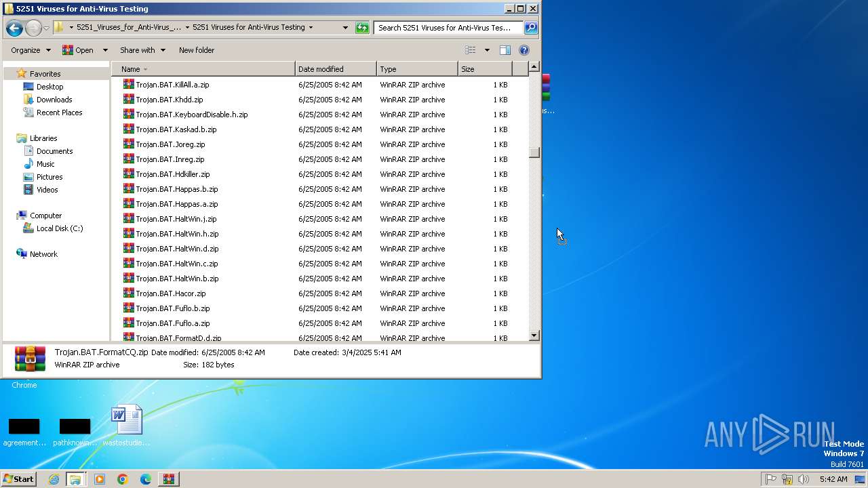Click the WinRAR icon of Trojan.BAT.Inreg.zip
The image size is (868, 488).
click(128, 159)
